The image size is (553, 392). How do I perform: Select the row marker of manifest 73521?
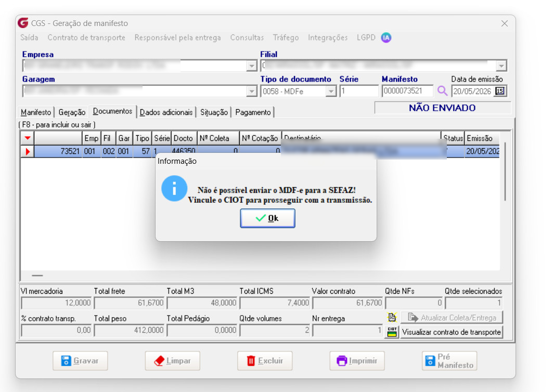coord(28,152)
